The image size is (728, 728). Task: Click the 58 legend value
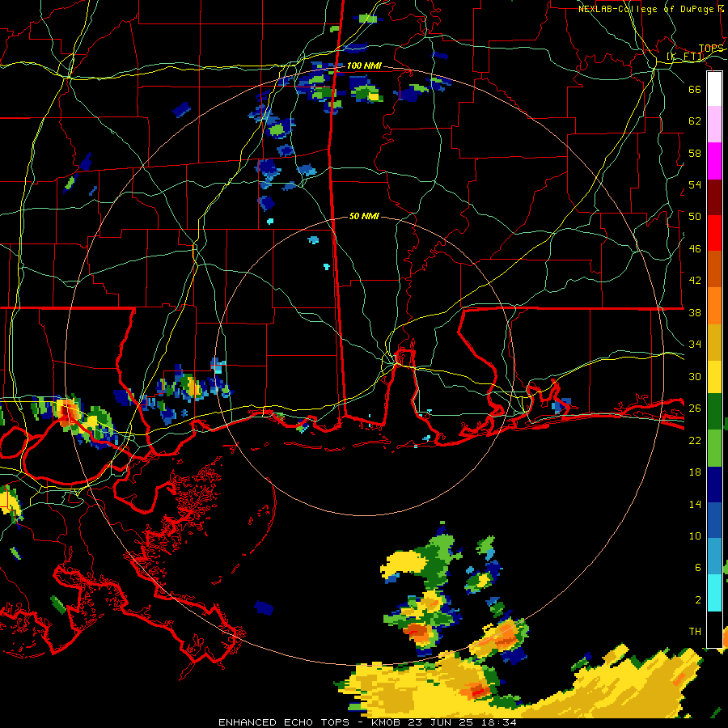[695, 153]
